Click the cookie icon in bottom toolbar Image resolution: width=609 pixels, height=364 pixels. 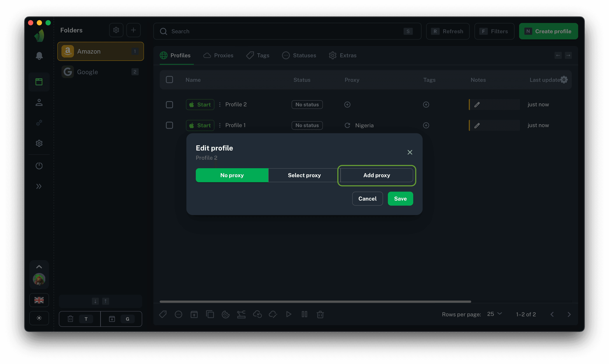[225, 314]
